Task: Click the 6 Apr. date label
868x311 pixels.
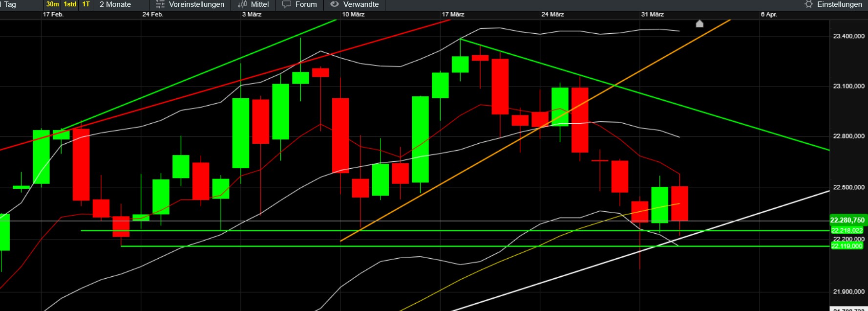Action: (x=769, y=14)
